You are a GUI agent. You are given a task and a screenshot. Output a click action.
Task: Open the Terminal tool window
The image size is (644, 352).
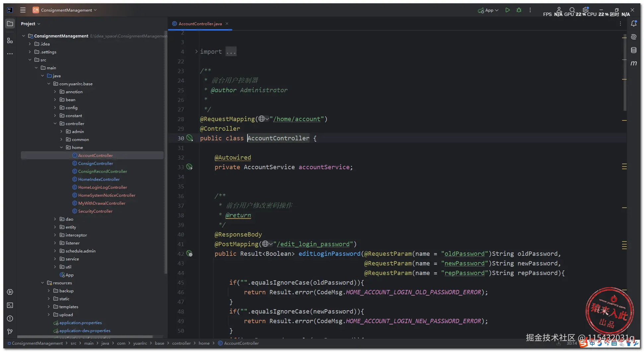(10, 305)
